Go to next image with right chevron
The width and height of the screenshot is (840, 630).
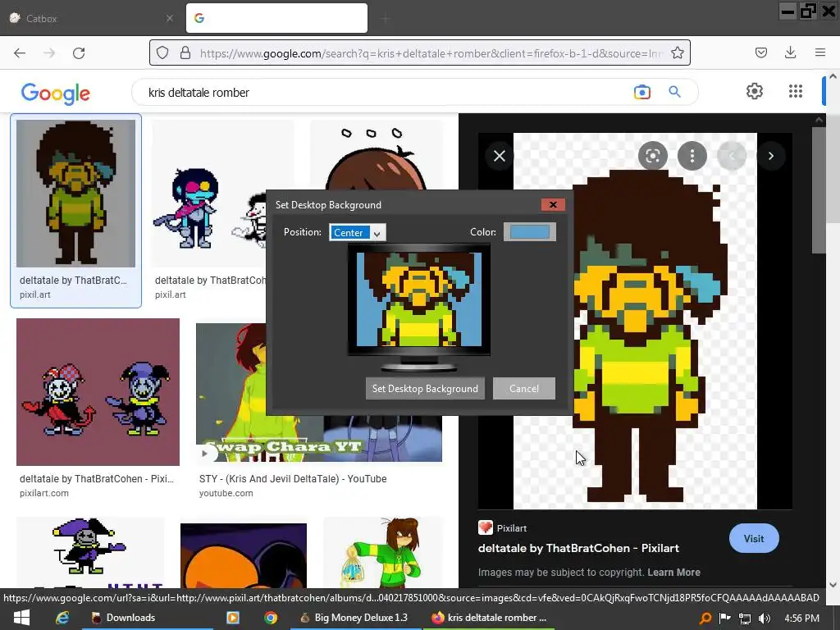click(x=771, y=156)
